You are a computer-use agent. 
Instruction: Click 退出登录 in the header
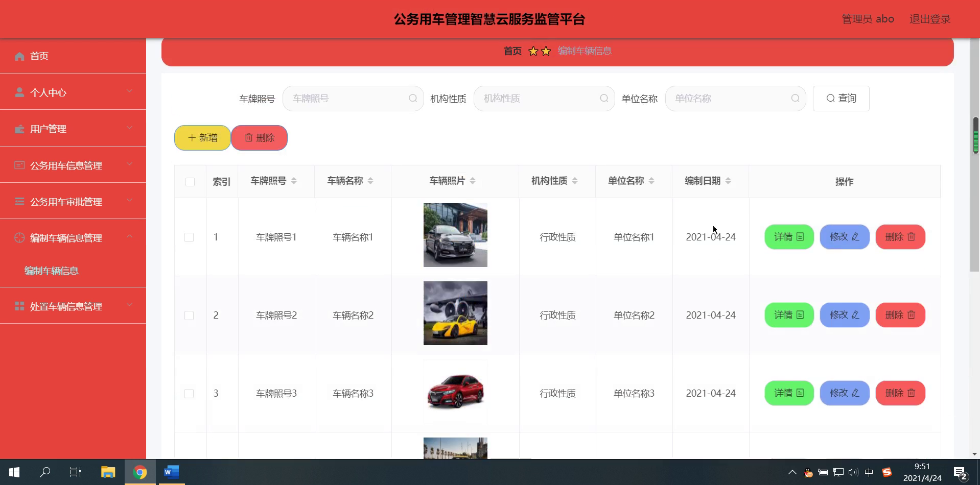pyautogui.click(x=930, y=19)
